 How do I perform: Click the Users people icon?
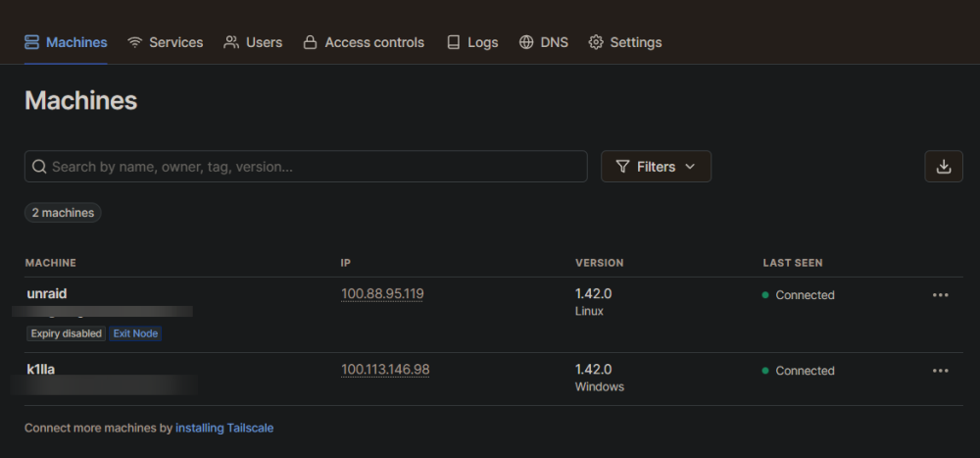[231, 42]
